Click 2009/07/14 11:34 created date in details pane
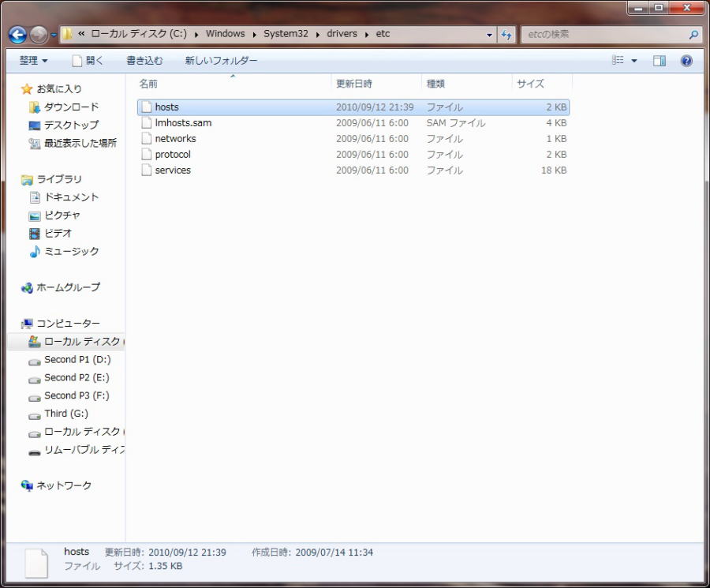Viewport: 710px width, 588px height. pyautogui.click(x=334, y=552)
